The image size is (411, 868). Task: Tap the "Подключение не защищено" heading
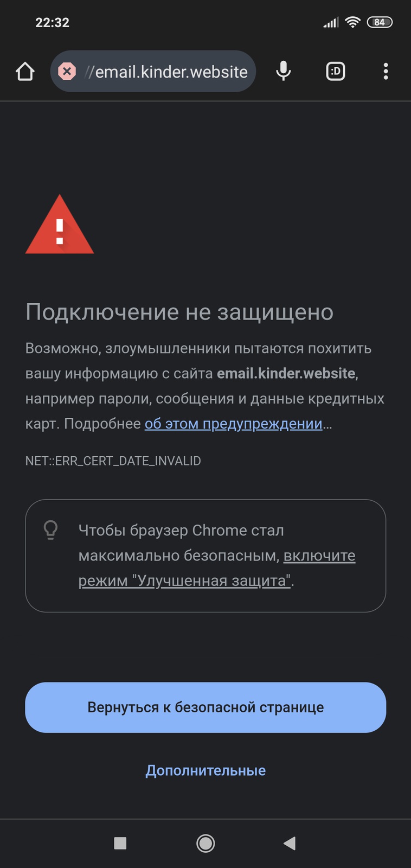point(179,312)
